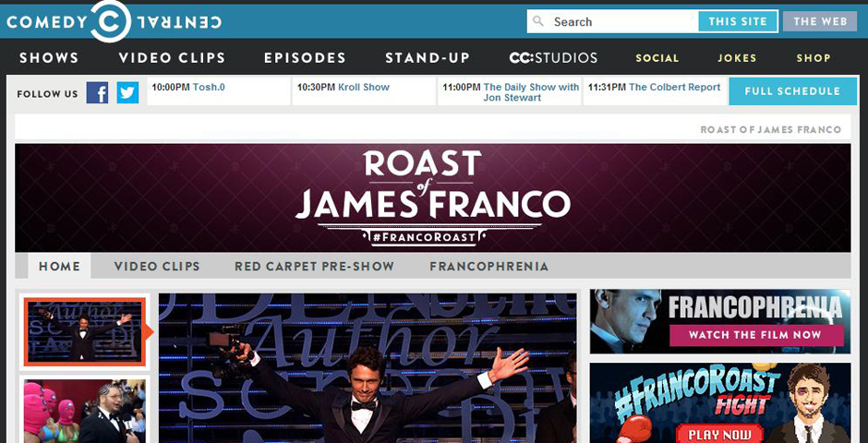Viewport: 868px width, 443px height.
Task: Click the Comedy Central logo
Action: (x=114, y=21)
